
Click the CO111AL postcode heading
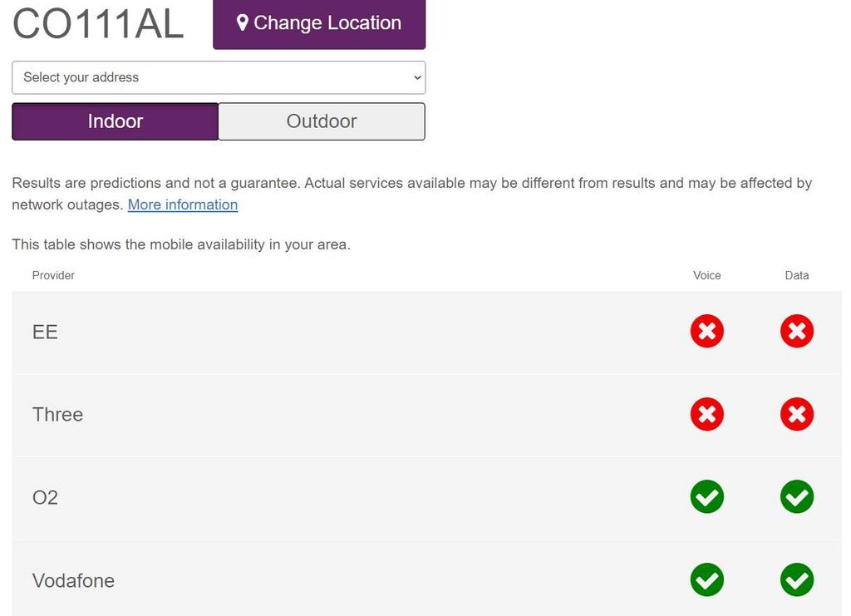click(98, 24)
